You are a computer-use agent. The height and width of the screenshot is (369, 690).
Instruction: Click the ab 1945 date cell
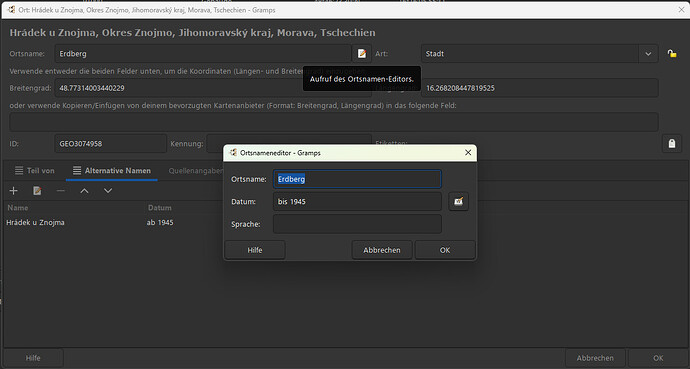(160, 223)
